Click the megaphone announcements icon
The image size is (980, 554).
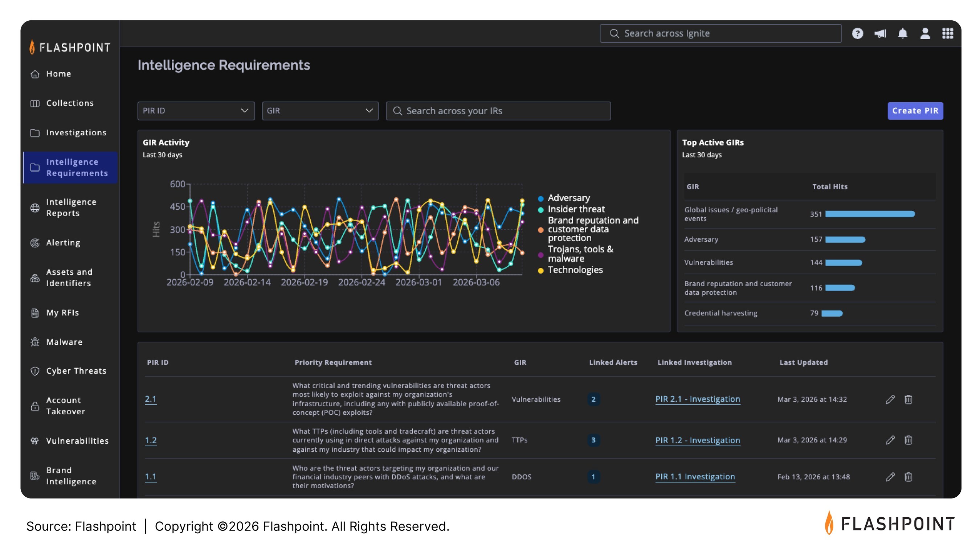click(880, 33)
